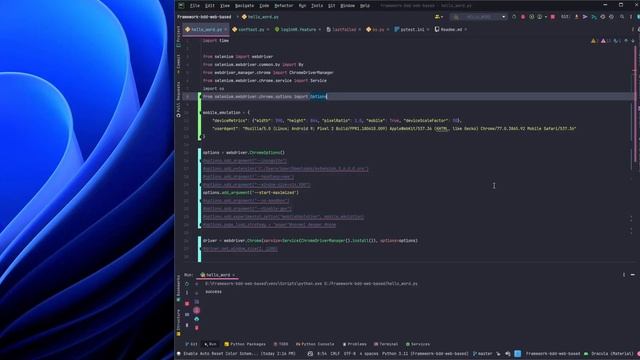Click the Python 3.11 interpreter in status bar
The image size is (640, 360).
425,353
